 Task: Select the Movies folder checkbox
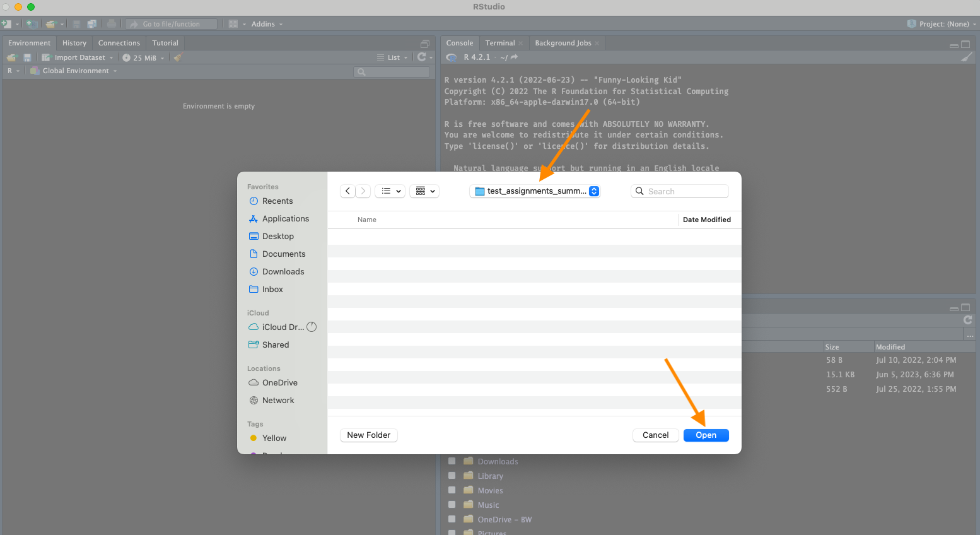tap(452, 490)
